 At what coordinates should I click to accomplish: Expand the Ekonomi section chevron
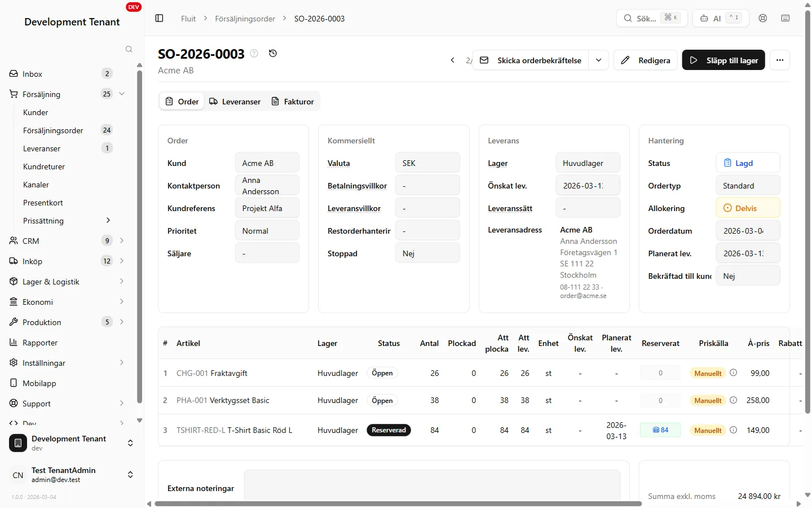point(122,301)
